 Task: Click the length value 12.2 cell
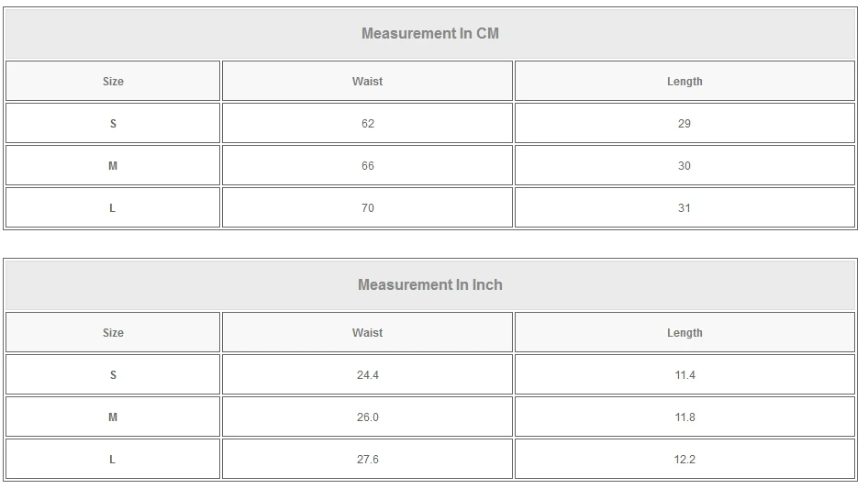coord(684,460)
